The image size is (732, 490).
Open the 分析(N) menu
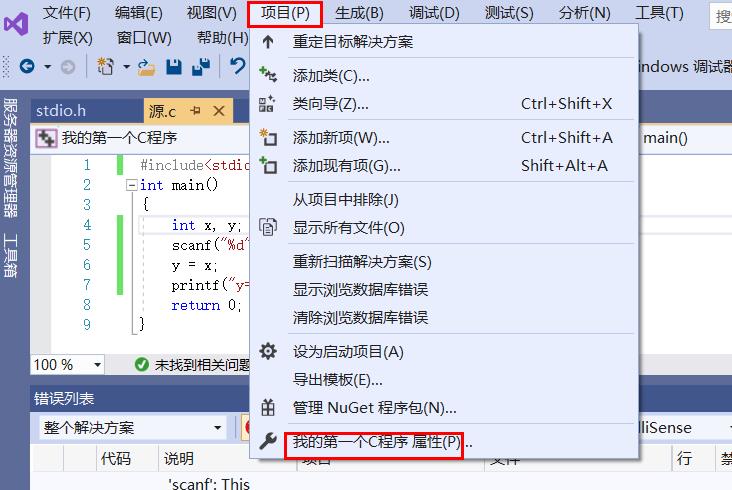(x=584, y=13)
